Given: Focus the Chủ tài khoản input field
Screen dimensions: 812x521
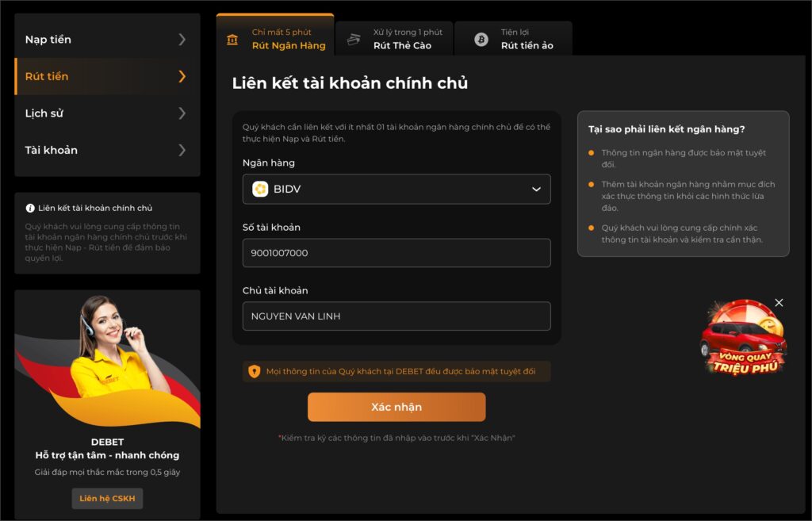Looking at the screenshot, I should 396,316.
